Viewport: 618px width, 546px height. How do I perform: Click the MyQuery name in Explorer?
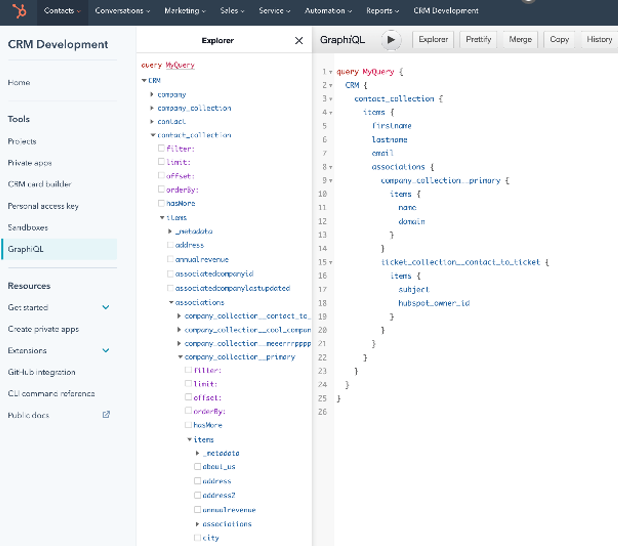(180, 65)
